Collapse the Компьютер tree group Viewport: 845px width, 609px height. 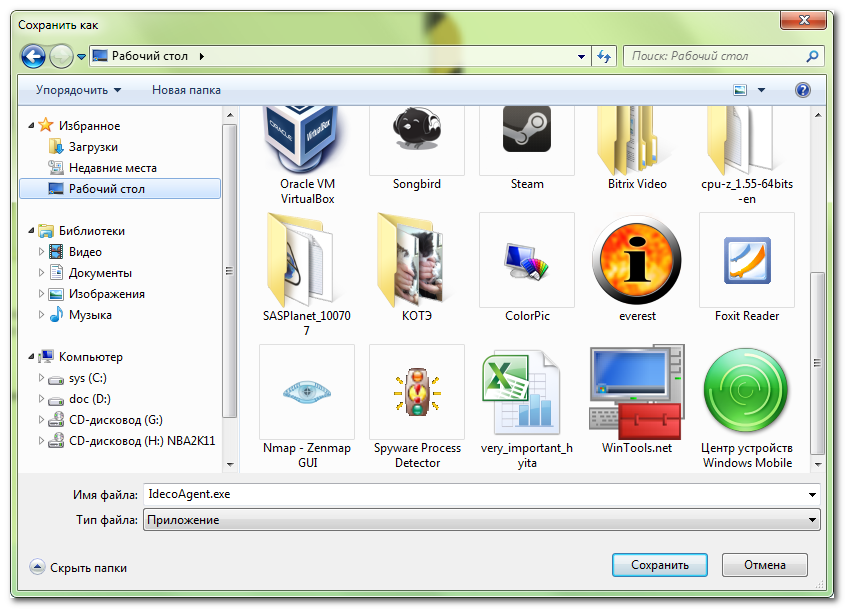click(31, 357)
